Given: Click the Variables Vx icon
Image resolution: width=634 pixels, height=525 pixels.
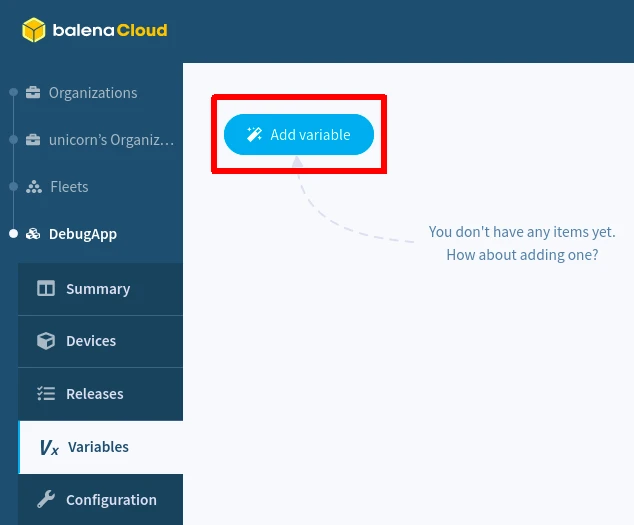Looking at the screenshot, I should point(49,448).
